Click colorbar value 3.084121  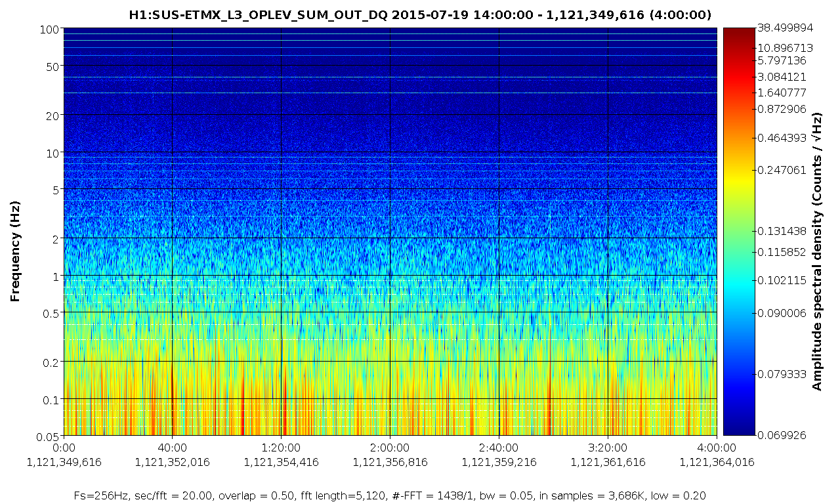coord(782,77)
